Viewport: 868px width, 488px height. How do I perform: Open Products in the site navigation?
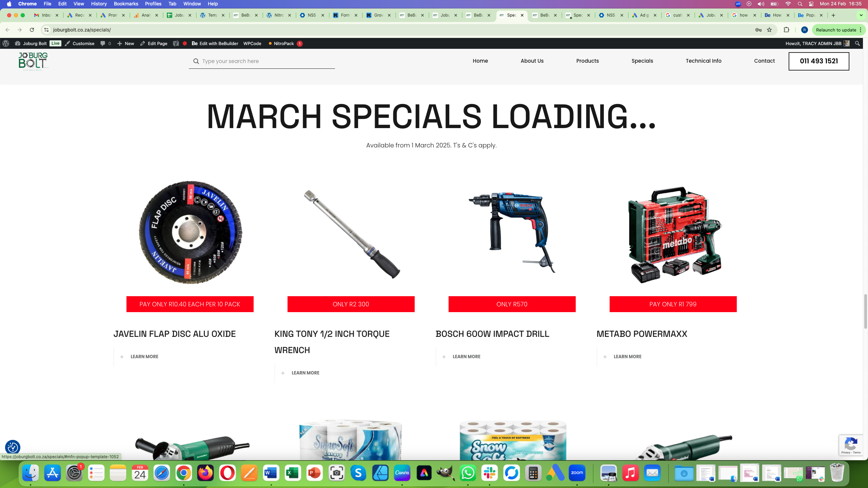587,61
